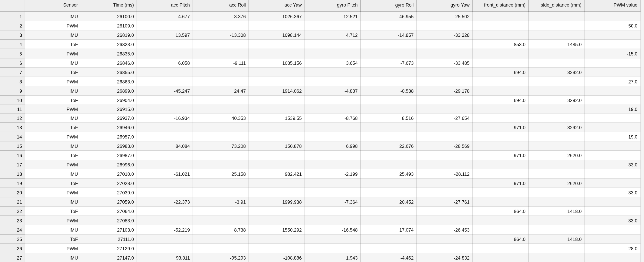Image resolution: width=644 pixels, height=262 pixels.
Task: Select the PWM value cell showing -15.0
Action: tap(612, 54)
